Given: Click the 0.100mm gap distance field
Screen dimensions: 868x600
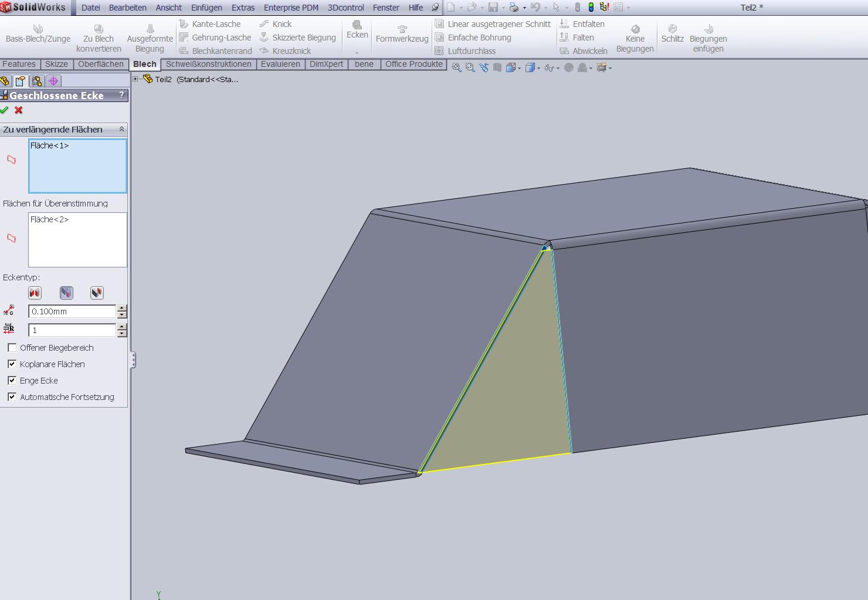Looking at the screenshot, I should tap(72, 311).
